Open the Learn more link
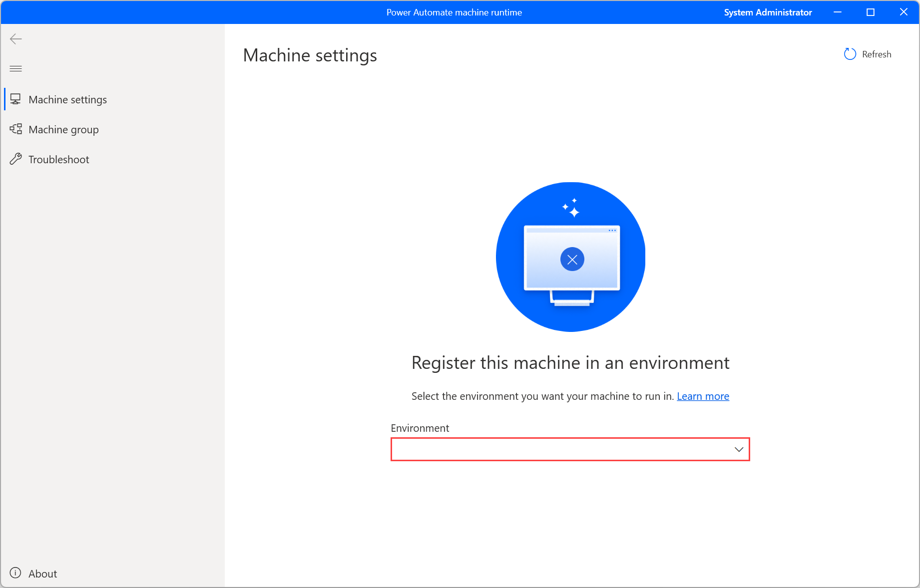 703,396
